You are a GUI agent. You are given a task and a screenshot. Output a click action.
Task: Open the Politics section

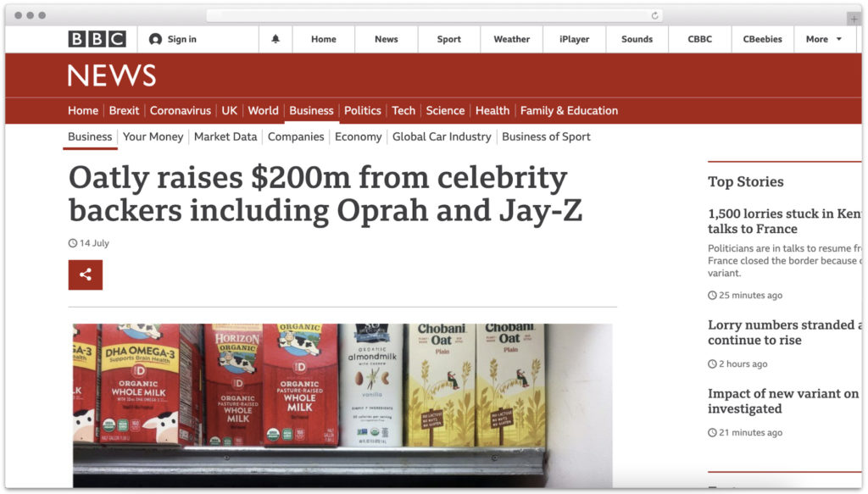[363, 111]
